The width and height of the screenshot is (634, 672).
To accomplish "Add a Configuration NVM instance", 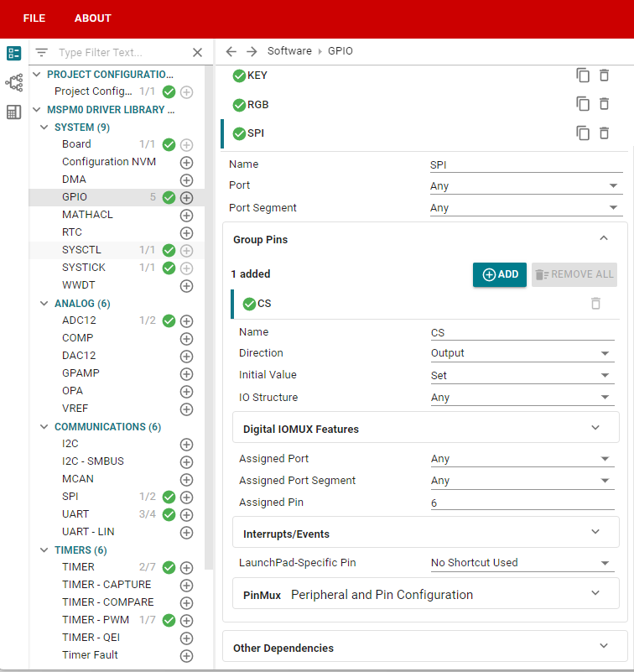I will tap(186, 163).
